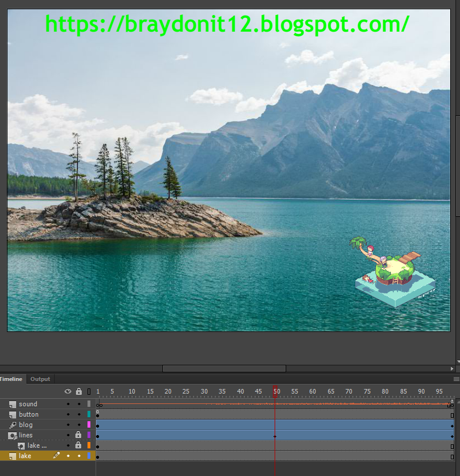Toggle the lock dot of the button layer
Viewport: 460px width, 476px height.
click(79, 414)
